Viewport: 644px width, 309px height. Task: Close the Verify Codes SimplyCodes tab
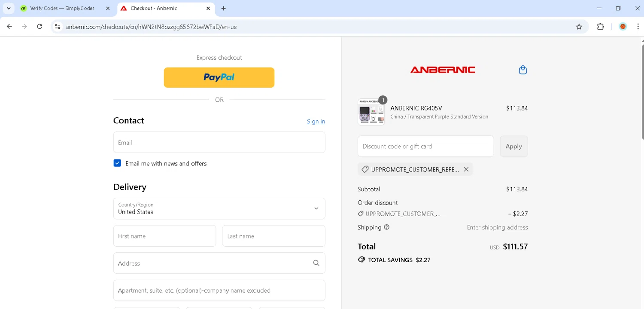[x=108, y=8]
